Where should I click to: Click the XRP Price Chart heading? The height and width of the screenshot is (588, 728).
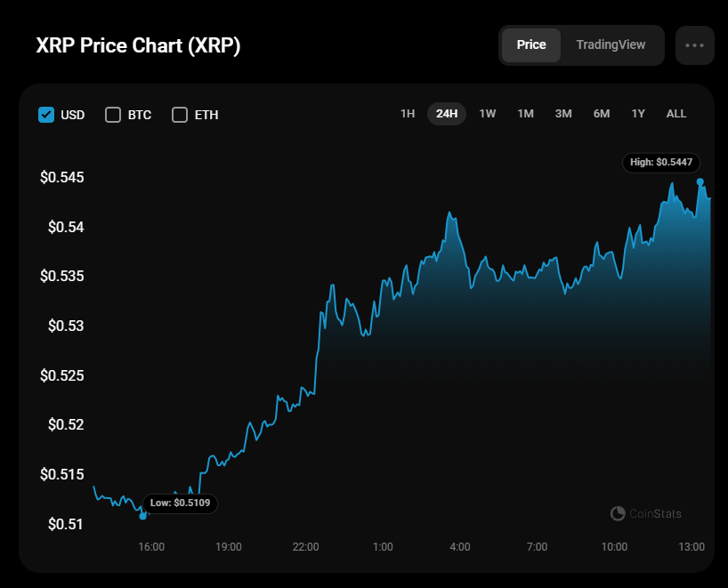tap(138, 46)
